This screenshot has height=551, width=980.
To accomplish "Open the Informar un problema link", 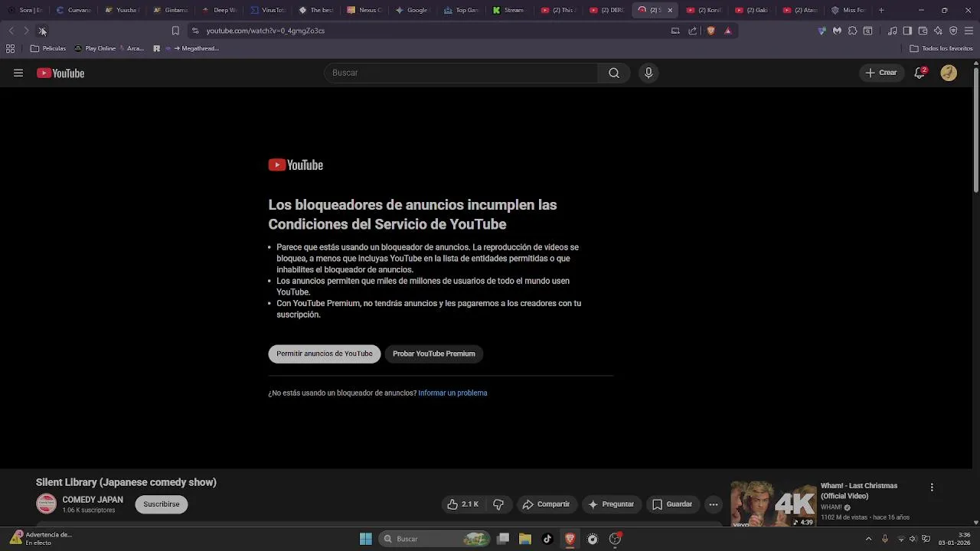I will point(452,393).
